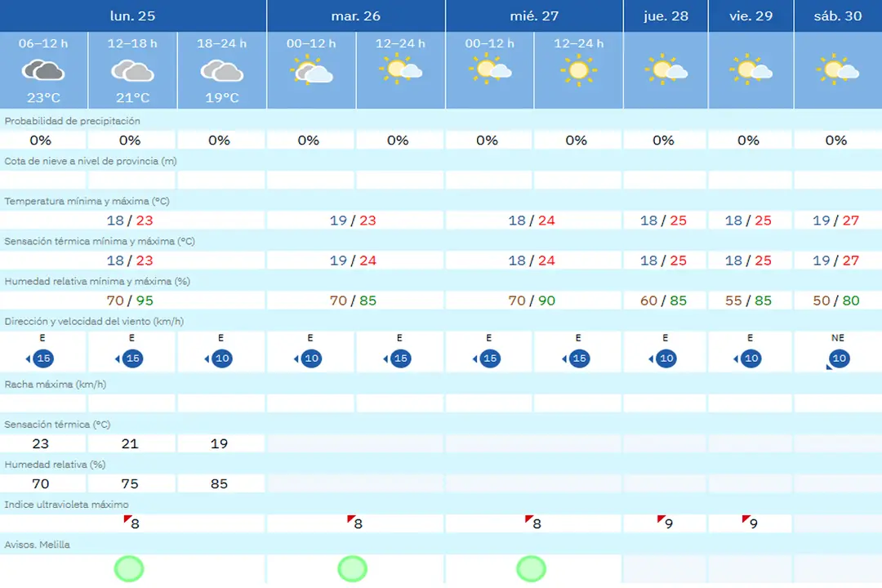This screenshot has height=588, width=882.
Task: Select the lun. 25 day header
Action: click(x=133, y=16)
